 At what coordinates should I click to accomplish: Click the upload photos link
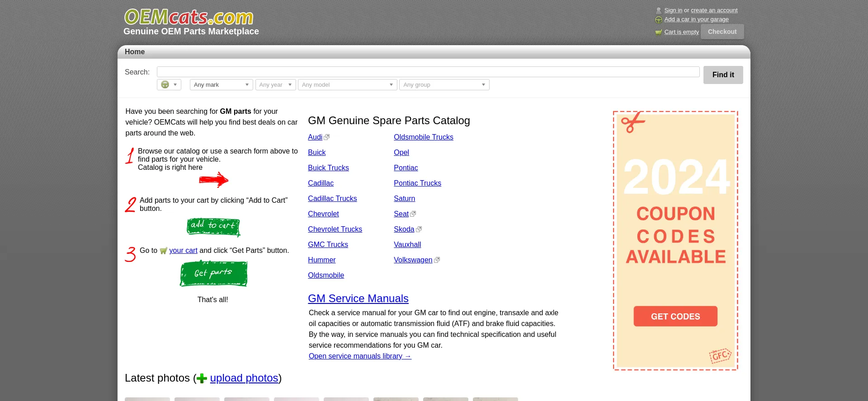[244, 378]
